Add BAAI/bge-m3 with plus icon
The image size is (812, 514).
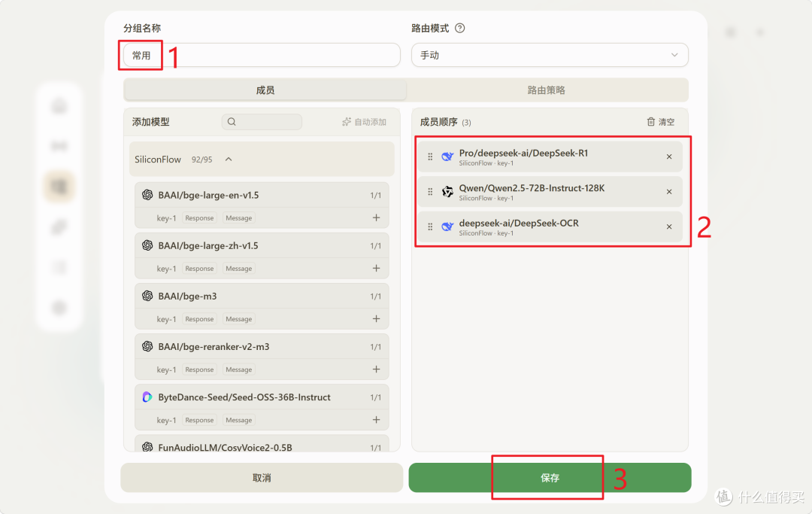pos(377,318)
